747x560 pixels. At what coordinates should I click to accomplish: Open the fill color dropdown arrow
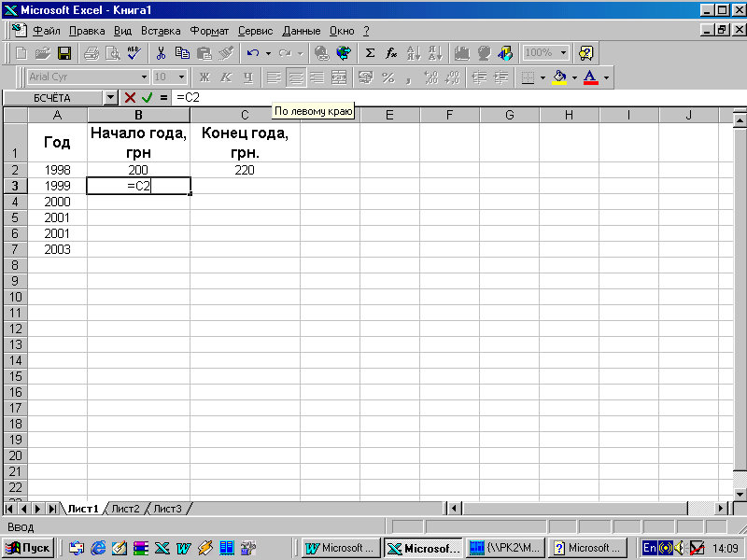click(x=574, y=77)
